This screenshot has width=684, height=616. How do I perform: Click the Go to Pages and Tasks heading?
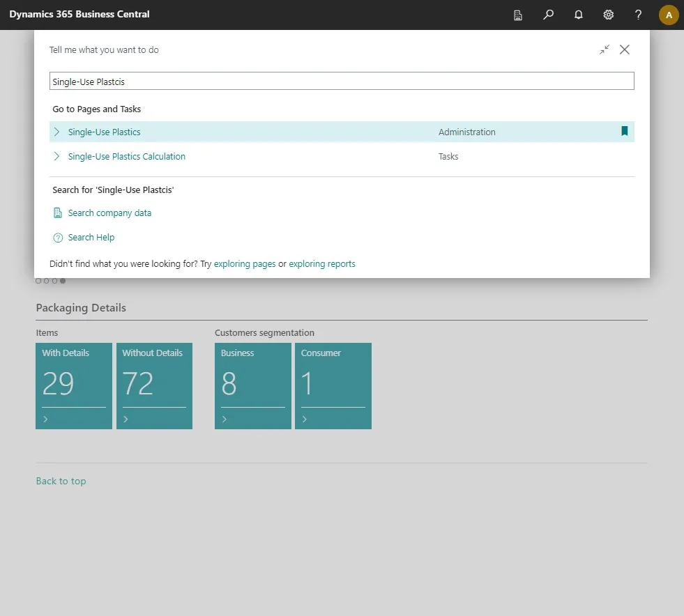tap(96, 109)
